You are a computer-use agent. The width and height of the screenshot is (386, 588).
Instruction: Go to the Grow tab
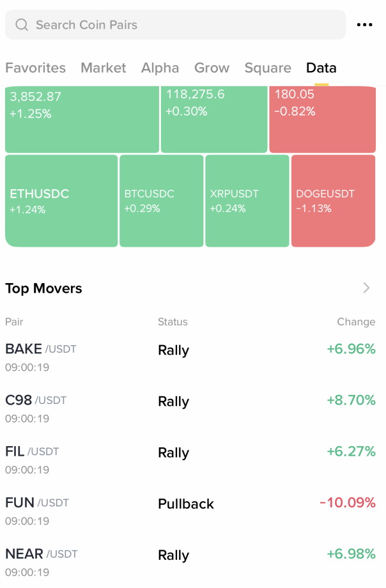pyautogui.click(x=212, y=68)
